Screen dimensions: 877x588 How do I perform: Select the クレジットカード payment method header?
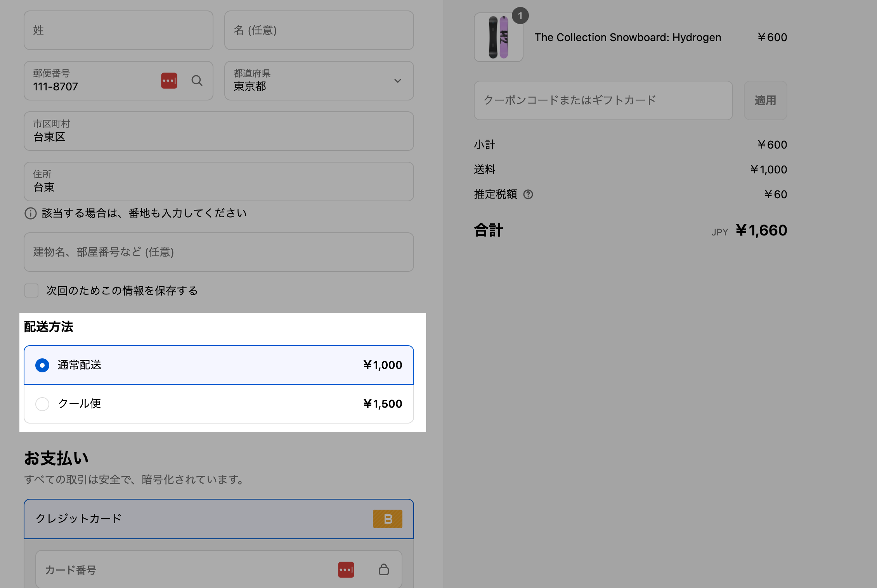click(194, 519)
